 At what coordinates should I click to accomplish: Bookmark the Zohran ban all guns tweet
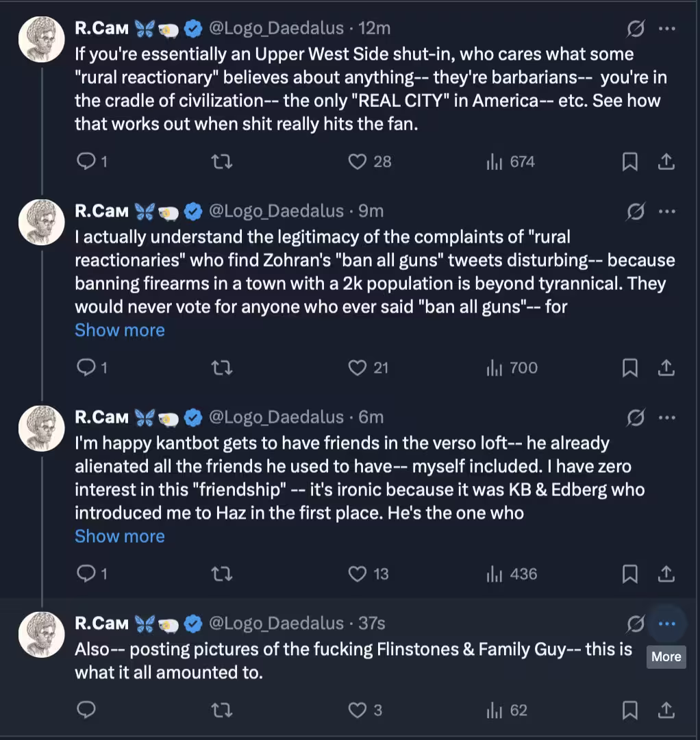629,368
